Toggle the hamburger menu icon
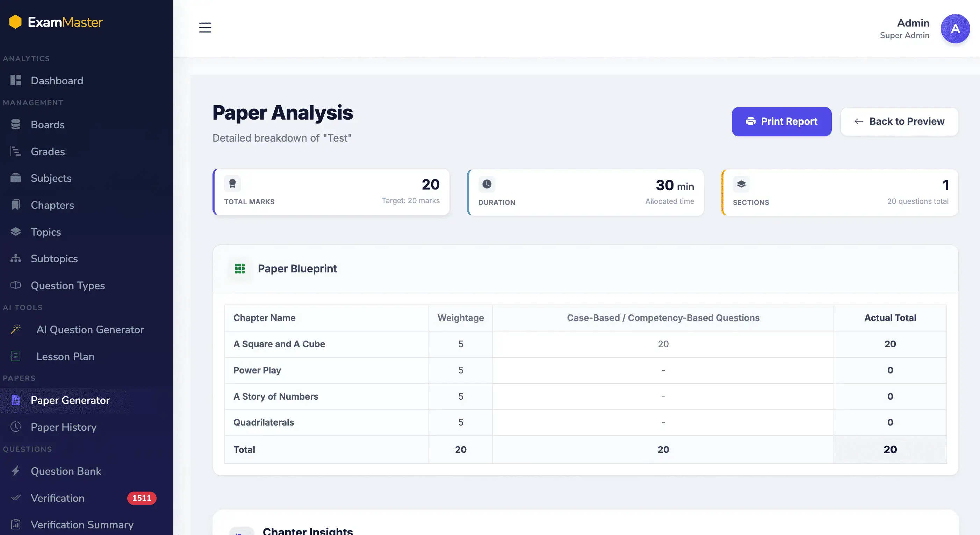Screen dimensions: 980x535 coord(205,27)
